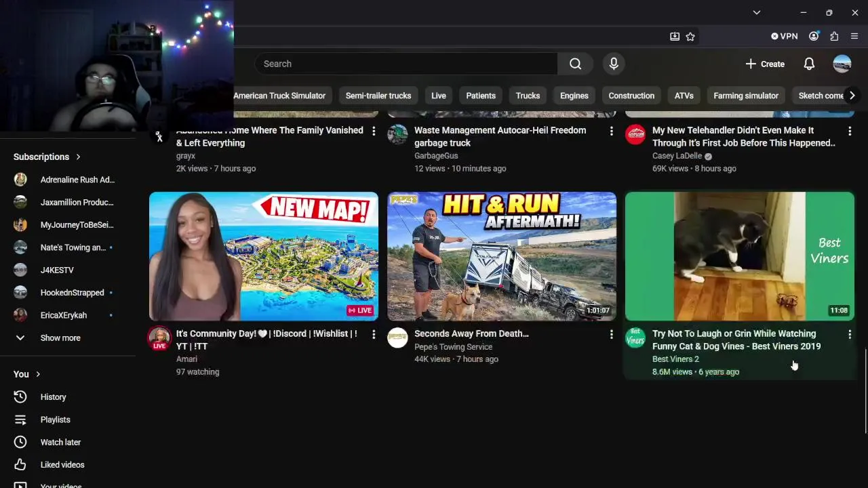Image resolution: width=868 pixels, height=488 pixels.
Task: Expand the You section header
Action: 27,374
